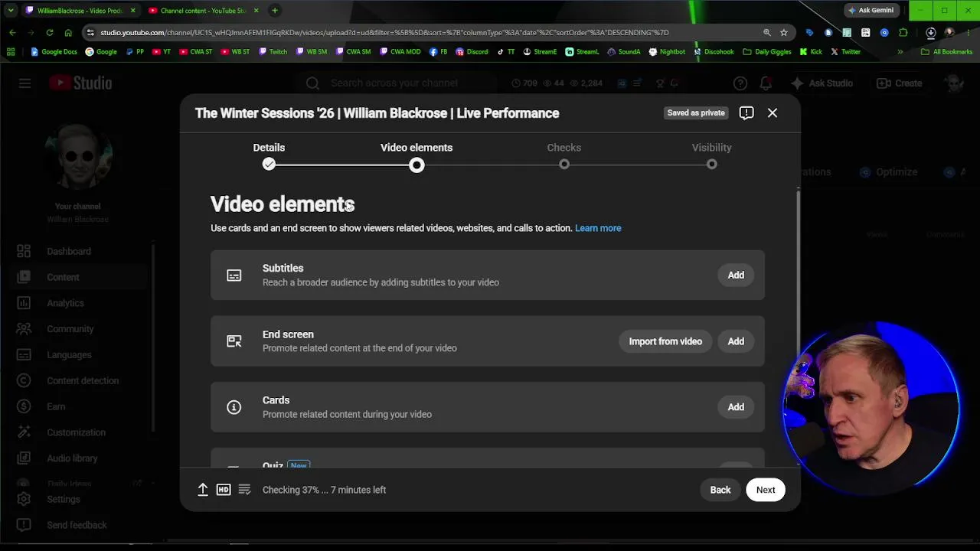
Task: Click the End screen row icon
Action: click(234, 341)
